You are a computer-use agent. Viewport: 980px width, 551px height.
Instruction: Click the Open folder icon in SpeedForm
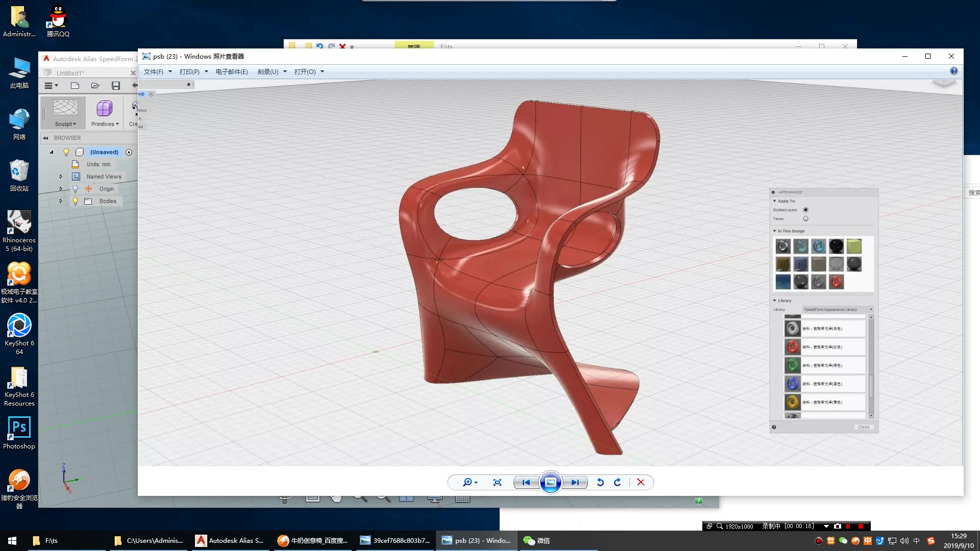(95, 86)
